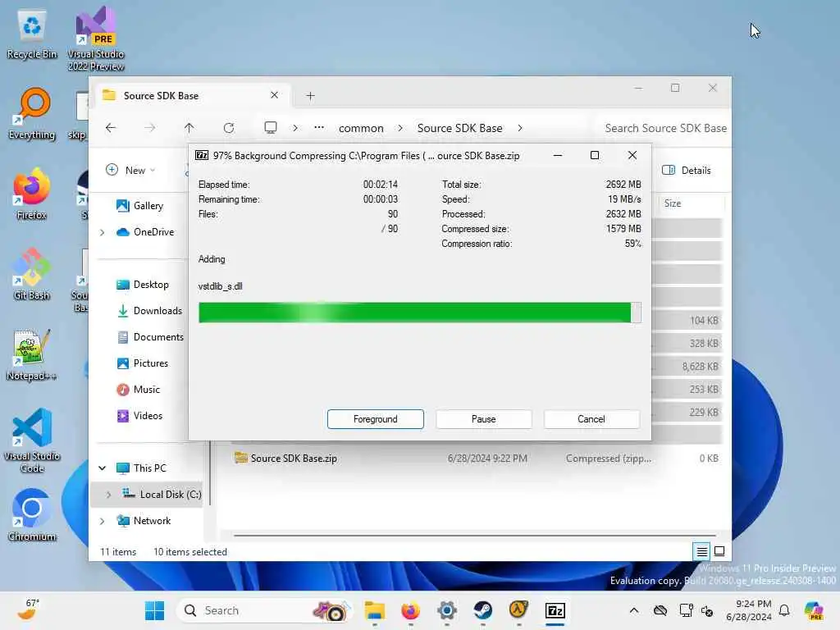
Task: Toggle the Details pane
Action: [687, 171]
